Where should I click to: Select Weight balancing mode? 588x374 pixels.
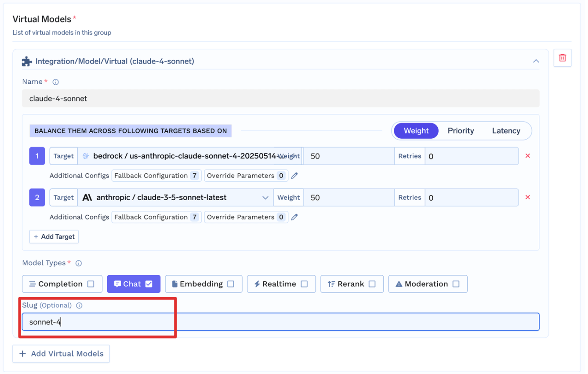click(x=416, y=131)
